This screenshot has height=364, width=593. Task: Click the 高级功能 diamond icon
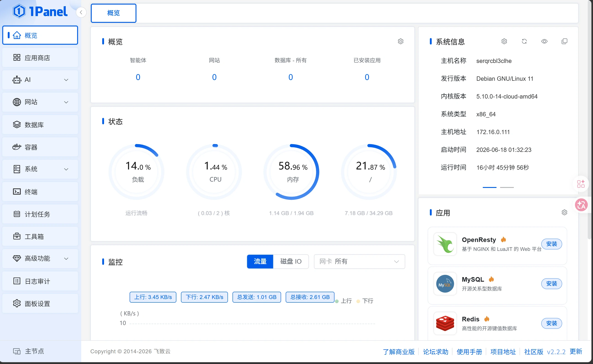[x=17, y=259]
